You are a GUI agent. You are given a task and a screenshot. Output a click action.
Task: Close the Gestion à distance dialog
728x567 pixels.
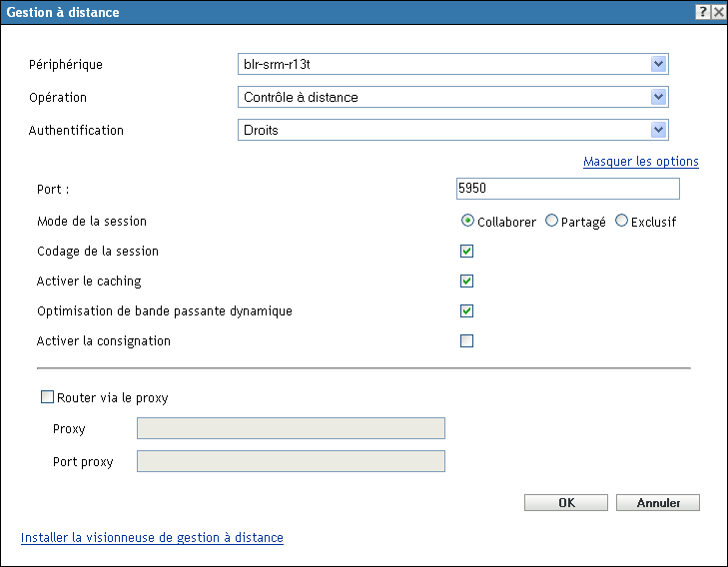point(718,12)
